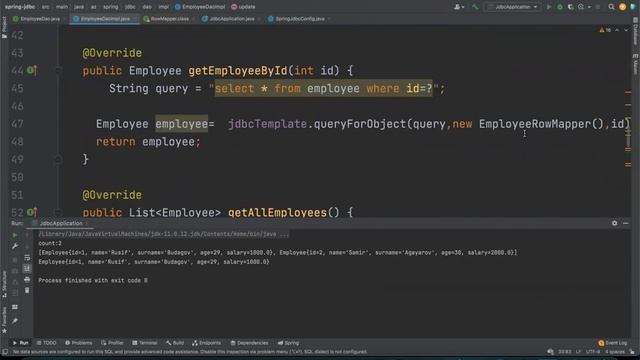The image size is (640, 360).
Task: Open the Profiler tool window
Action: point(112,343)
